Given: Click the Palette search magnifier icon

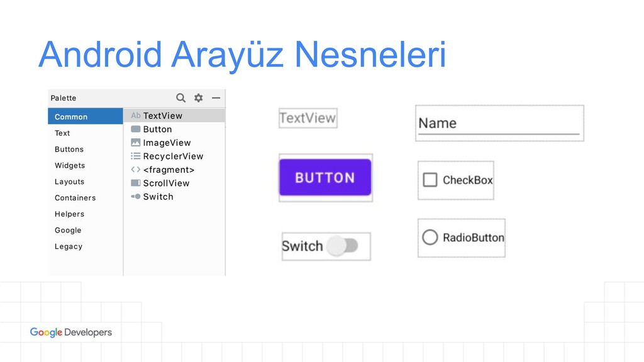Looking at the screenshot, I should (x=180, y=97).
